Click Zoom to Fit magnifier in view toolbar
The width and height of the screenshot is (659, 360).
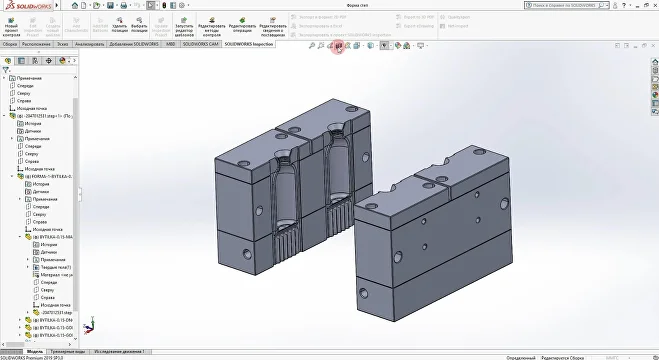tap(312, 45)
